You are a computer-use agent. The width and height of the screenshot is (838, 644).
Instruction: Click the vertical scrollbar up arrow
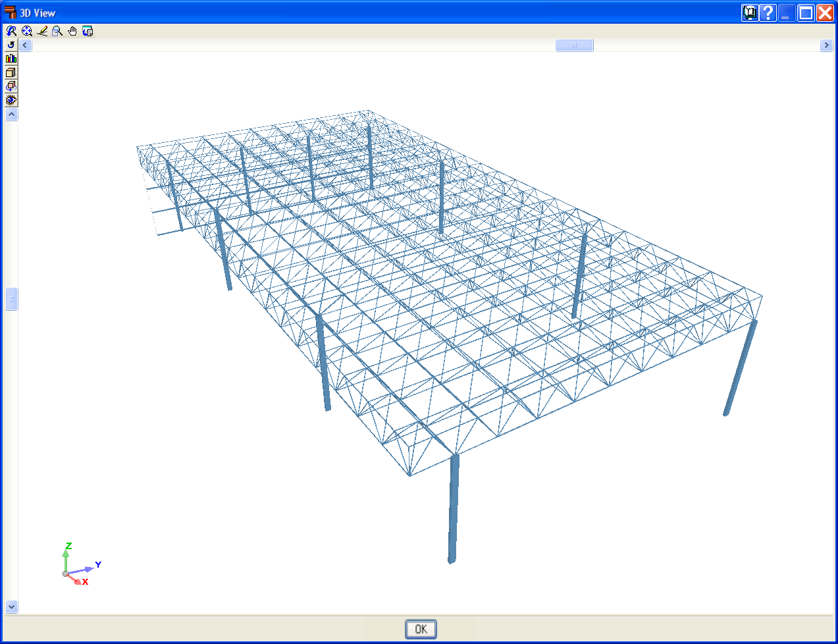click(x=11, y=115)
